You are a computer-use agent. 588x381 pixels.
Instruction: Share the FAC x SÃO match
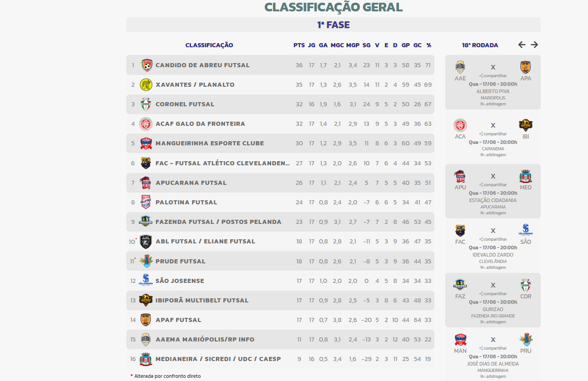click(493, 239)
